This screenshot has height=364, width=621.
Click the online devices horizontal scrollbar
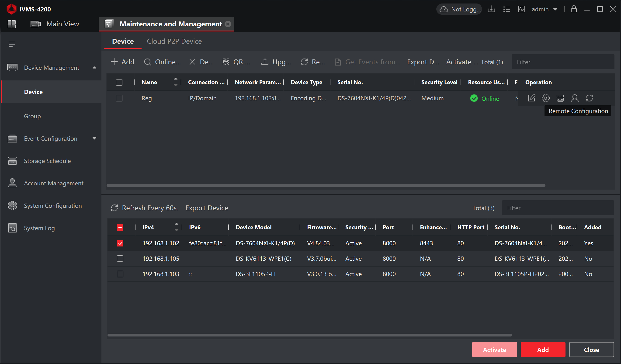pyautogui.click(x=309, y=335)
